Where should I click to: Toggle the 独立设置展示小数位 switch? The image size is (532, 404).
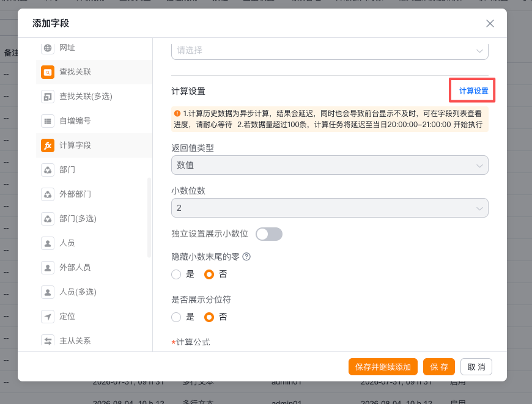coord(269,234)
